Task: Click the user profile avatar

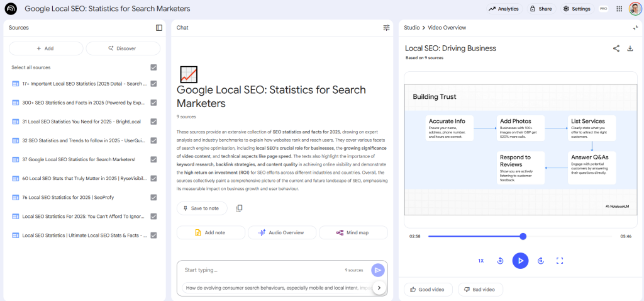Action: tap(635, 9)
